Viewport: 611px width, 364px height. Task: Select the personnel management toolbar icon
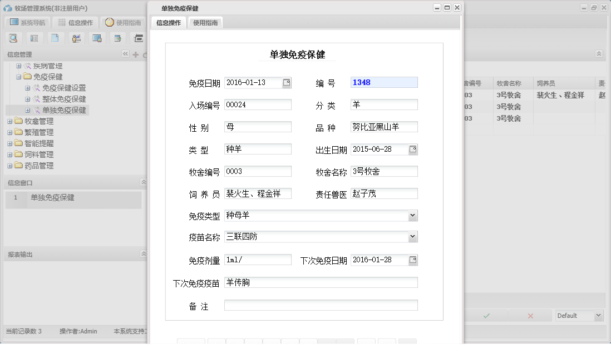(x=77, y=38)
